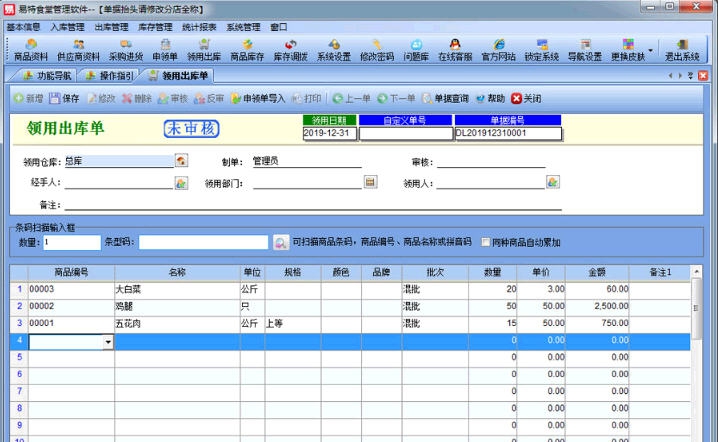Click the 单据查询 button
This screenshot has width=718, height=442.
point(445,99)
